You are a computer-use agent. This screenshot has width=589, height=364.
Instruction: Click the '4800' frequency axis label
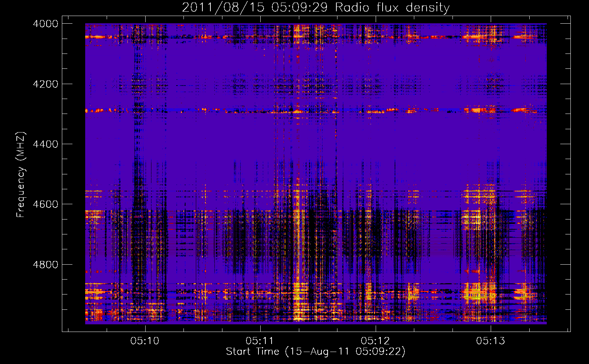(46, 265)
